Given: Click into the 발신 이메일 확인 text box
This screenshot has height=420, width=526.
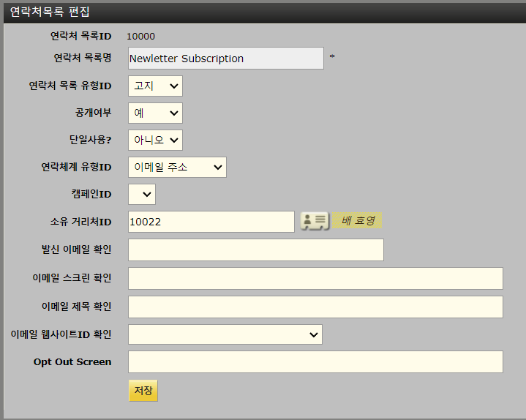Looking at the screenshot, I should tap(255, 250).
